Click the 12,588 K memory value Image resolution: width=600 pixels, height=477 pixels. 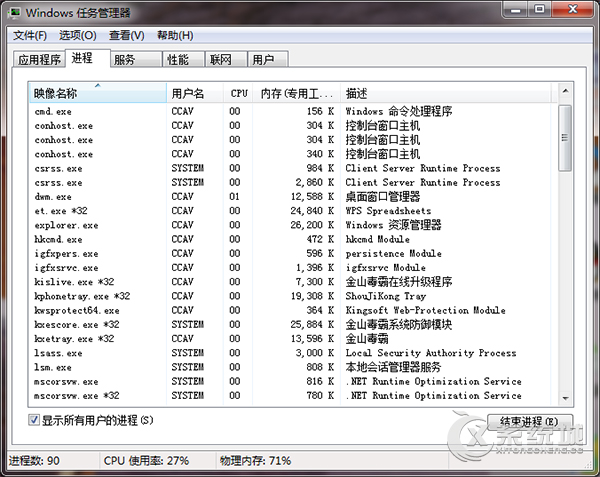312,197
